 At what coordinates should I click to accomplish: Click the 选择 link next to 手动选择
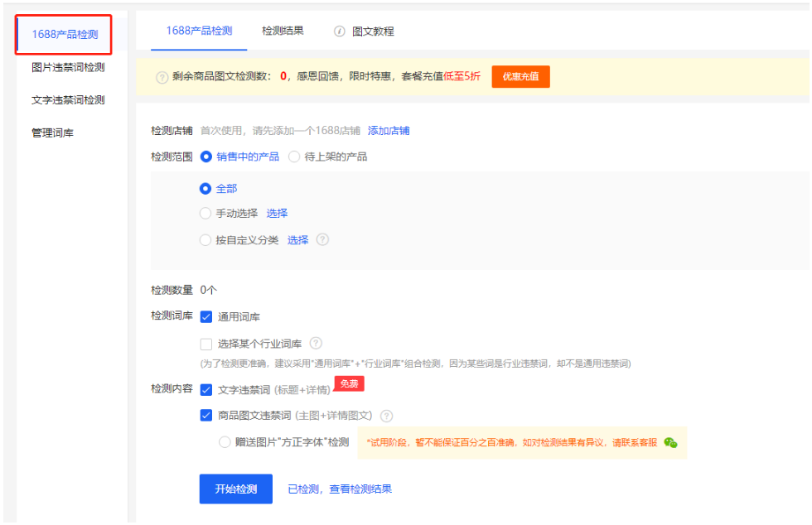tap(277, 213)
